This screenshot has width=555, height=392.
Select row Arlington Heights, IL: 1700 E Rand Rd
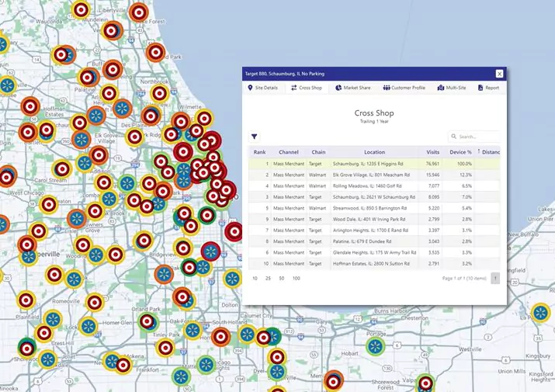pyautogui.click(x=374, y=231)
